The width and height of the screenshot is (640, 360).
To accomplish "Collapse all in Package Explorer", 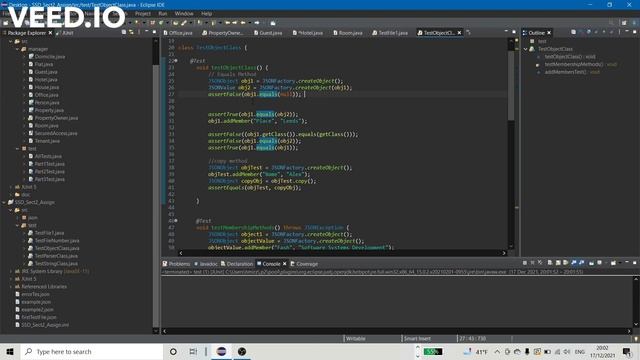I will [x=124, y=32].
